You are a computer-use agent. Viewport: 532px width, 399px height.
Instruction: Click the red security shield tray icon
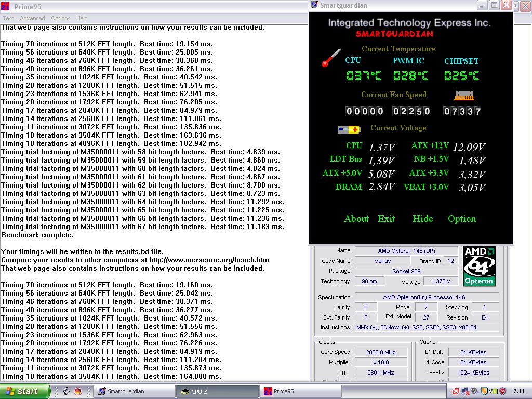(503, 391)
